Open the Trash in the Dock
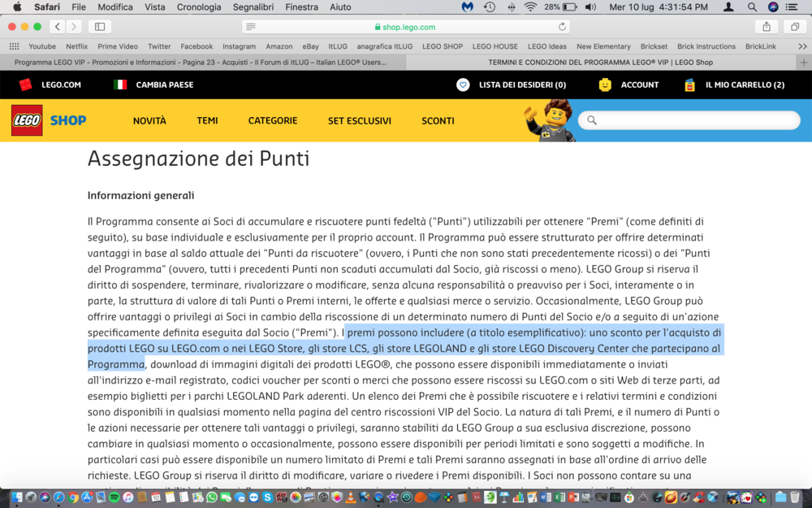The width and height of the screenshot is (812, 508). point(795,497)
